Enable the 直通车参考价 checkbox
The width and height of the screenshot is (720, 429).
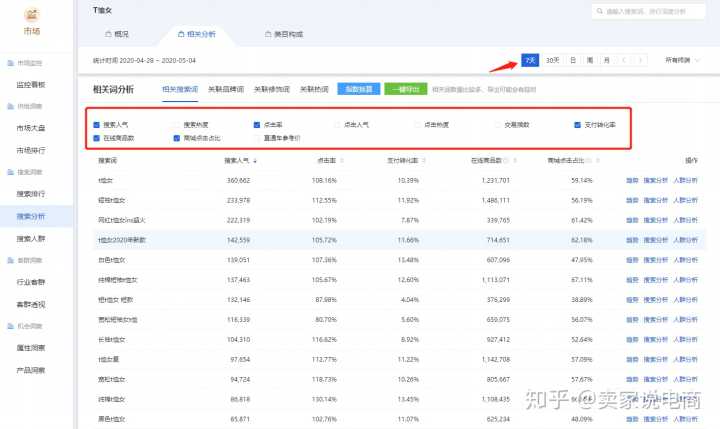click(257, 138)
